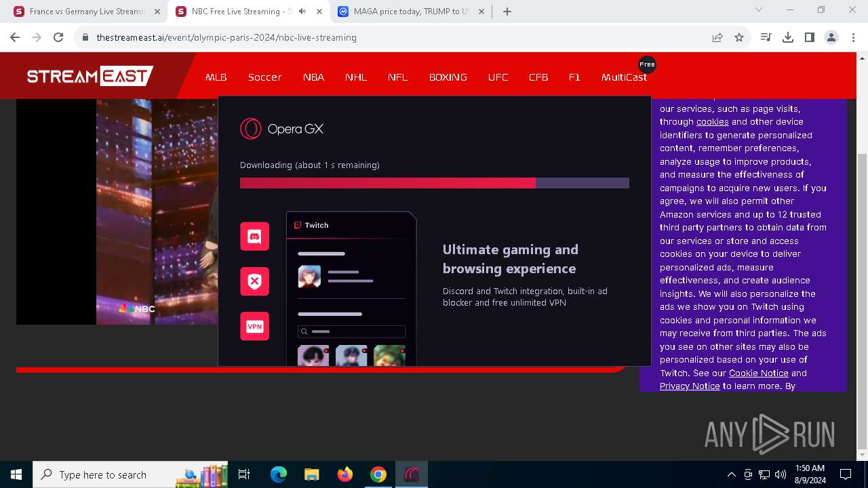Viewport: 868px width, 488px height.
Task: Open the CFB menu item
Action: (x=538, y=77)
